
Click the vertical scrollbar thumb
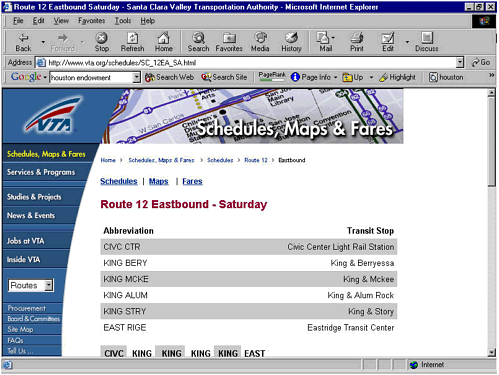click(x=491, y=142)
